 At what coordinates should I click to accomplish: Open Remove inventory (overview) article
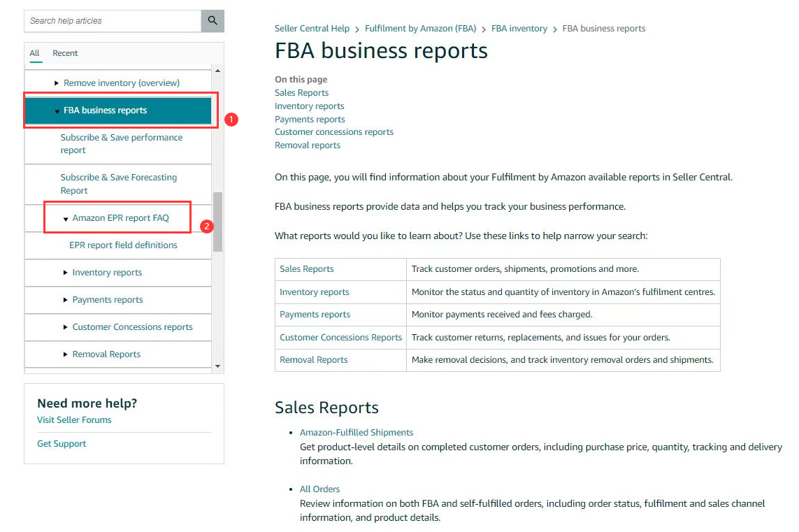pyautogui.click(x=121, y=83)
